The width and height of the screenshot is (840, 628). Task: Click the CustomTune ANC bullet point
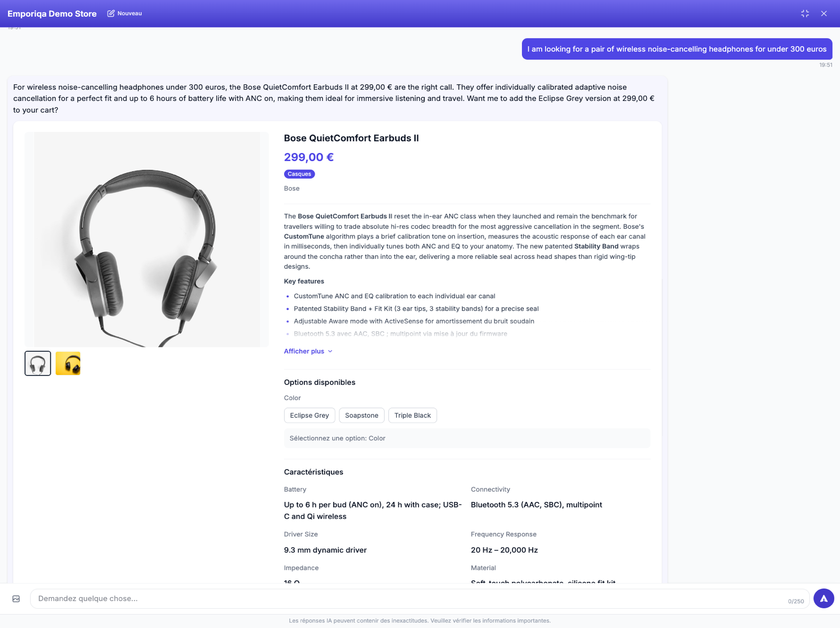(394, 296)
